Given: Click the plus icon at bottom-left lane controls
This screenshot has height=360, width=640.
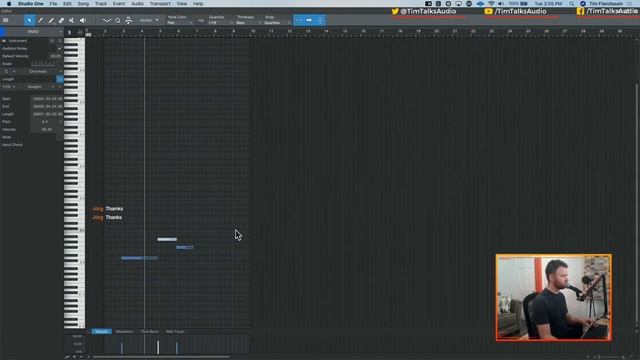Looking at the screenshot, I should [x=74, y=357].
